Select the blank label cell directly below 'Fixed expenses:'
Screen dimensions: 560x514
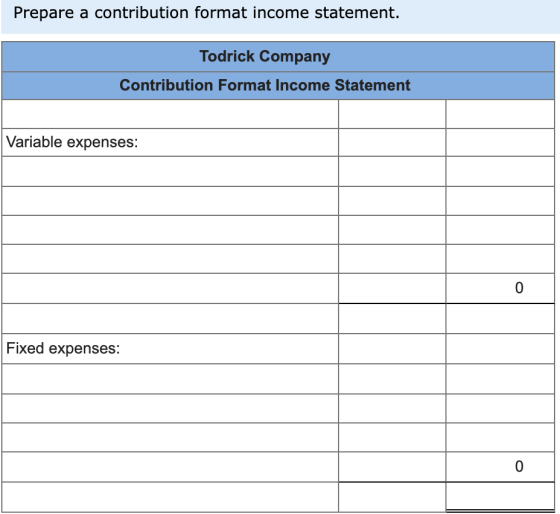pyautogui.click(x=170, y=379)
